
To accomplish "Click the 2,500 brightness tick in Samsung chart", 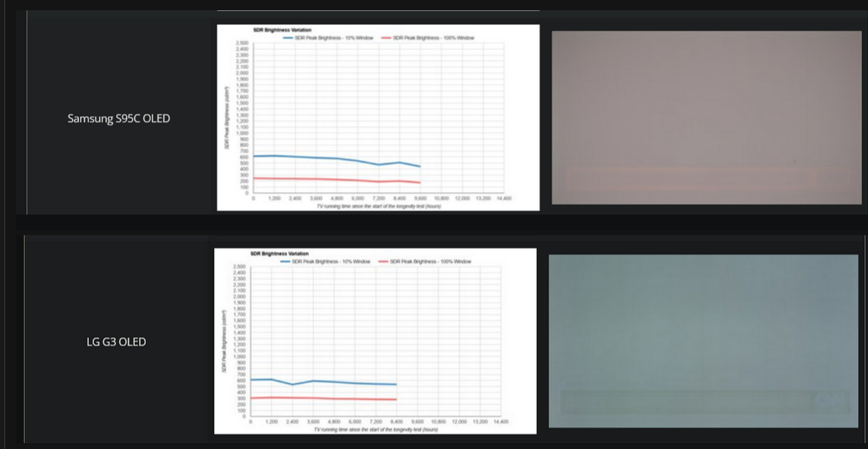I will tap(242, 43).
